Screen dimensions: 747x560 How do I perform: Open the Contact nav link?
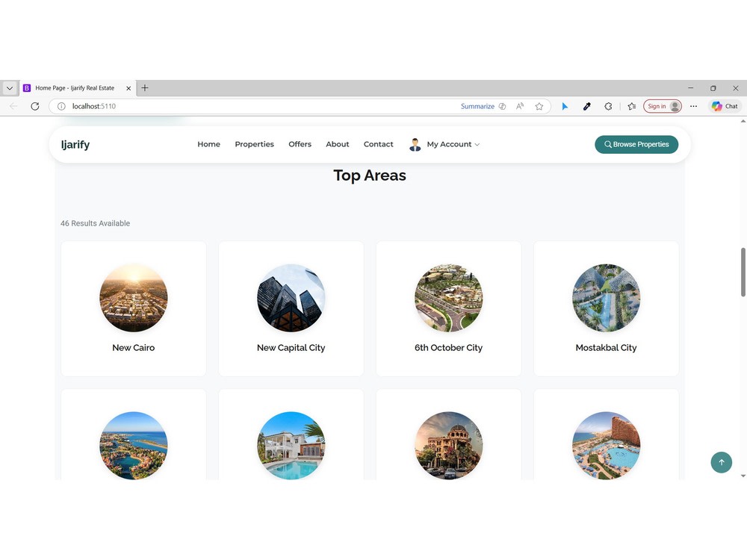coord(378,144)
